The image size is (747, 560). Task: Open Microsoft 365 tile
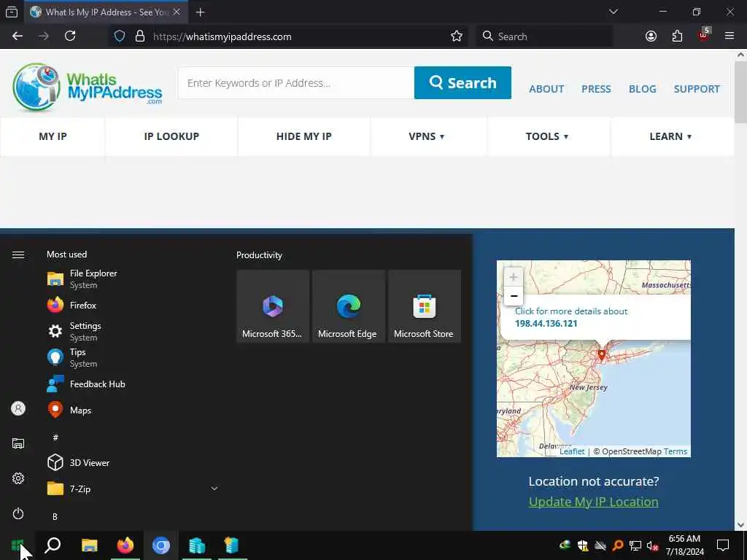[273, 306]
